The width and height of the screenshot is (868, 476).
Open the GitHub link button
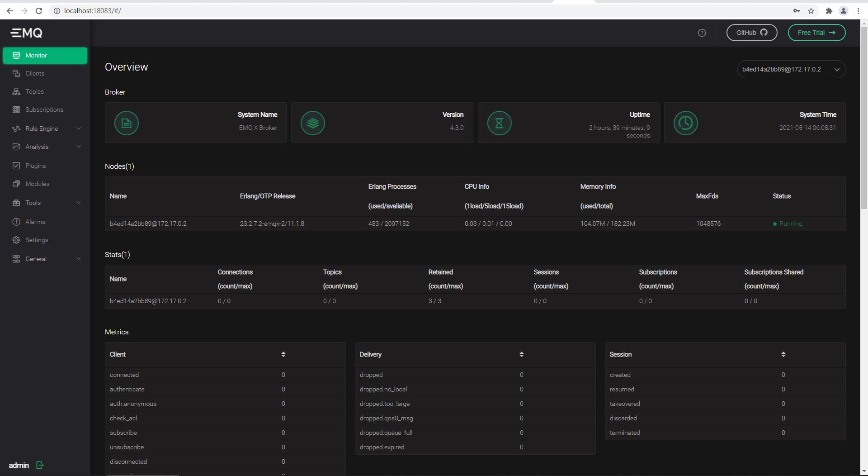coord(752,33)
